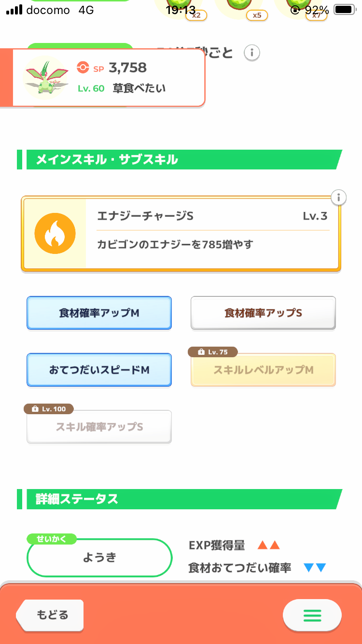Tap the もどる back button
The image size is (362, 644).
[51, 615]
